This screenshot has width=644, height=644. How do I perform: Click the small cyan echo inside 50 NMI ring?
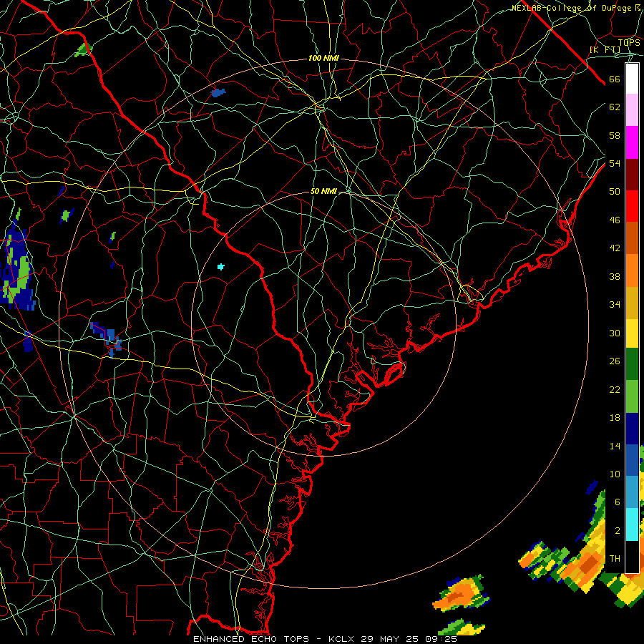(x=221, y=267)
